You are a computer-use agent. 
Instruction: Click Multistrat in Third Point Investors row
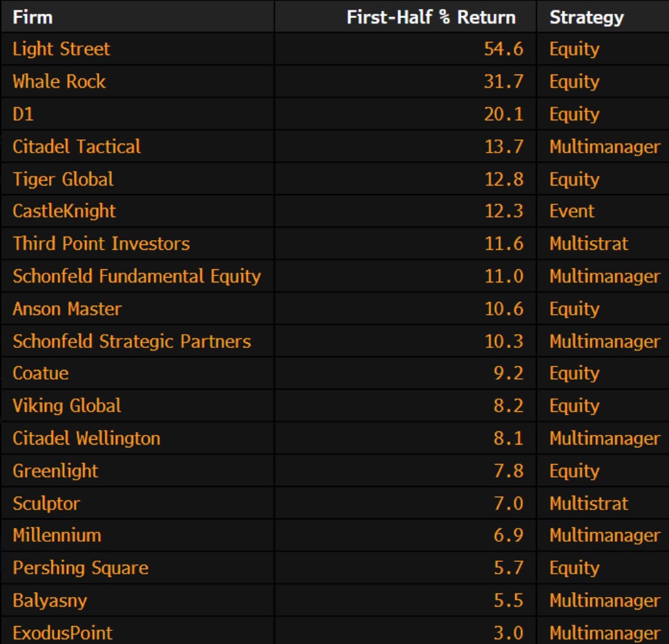click(x=589, y=244)
